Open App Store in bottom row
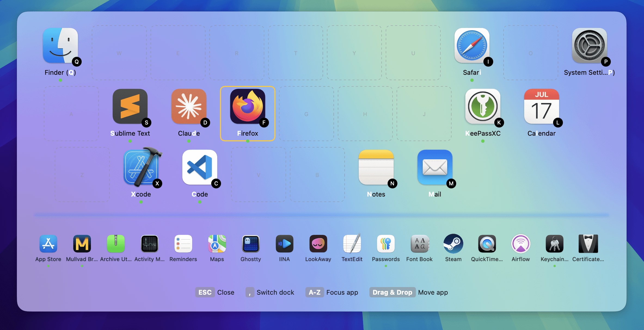Viewport: 644px width, 330px height. point(48,244)
